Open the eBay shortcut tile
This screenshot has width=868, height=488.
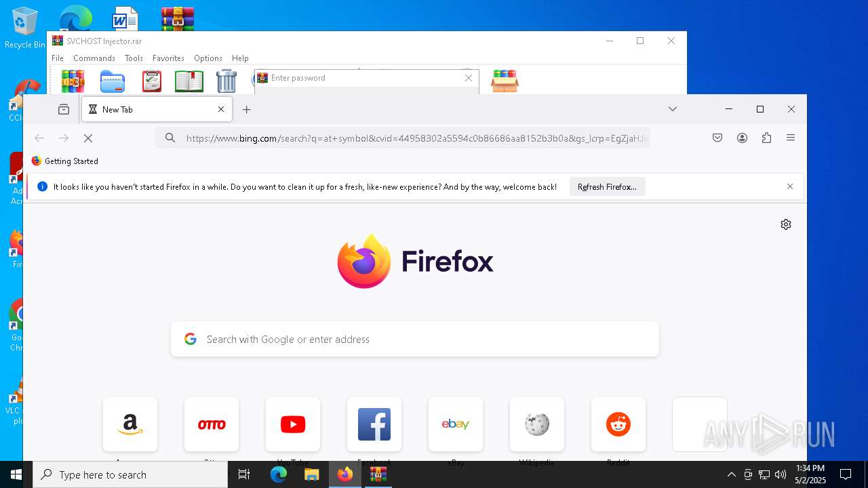pyautogui.click(x=456, y=424)
